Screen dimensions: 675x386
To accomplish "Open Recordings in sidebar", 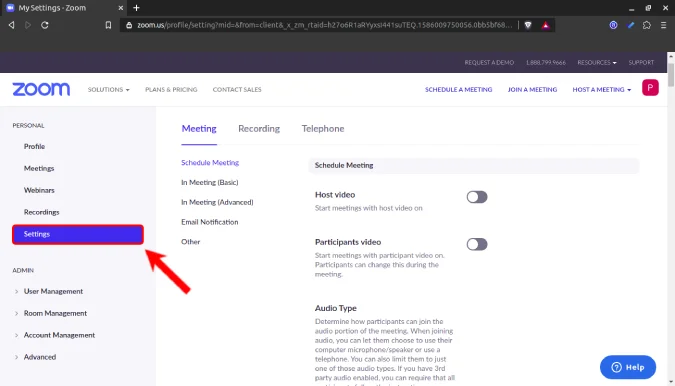I will pyautogui.click(x=42, y=212).
